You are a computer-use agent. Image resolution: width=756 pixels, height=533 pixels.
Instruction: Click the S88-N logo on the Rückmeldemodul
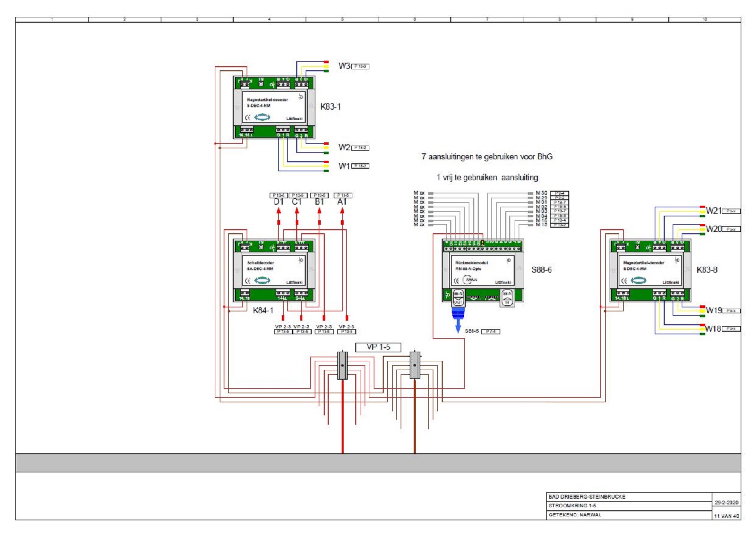(x=471, y=280)
